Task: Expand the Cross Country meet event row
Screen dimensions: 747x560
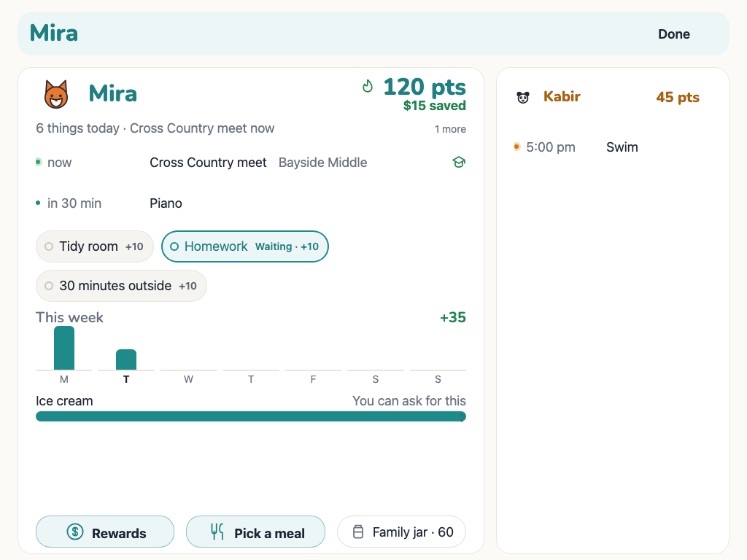Action: pos(251,163)
